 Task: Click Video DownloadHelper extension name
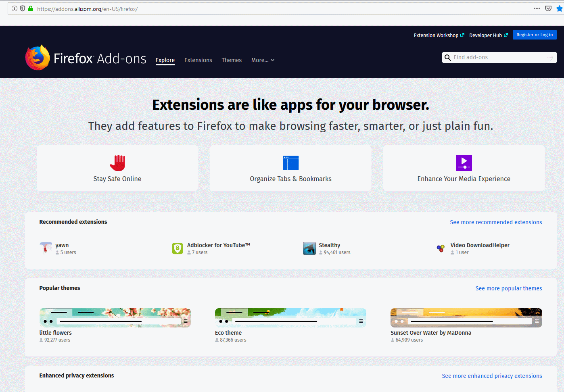point(480,245)
